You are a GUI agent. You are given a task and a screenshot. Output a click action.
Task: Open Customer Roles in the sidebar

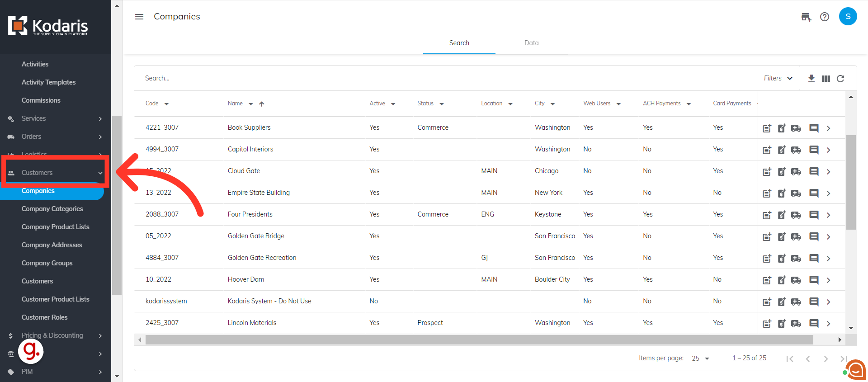(44, 317)
